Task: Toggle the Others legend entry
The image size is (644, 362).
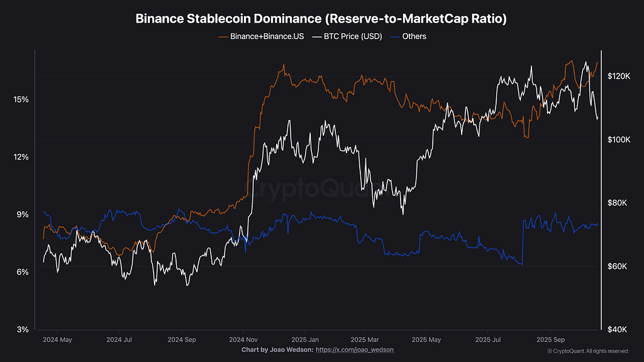Action: click(x=408, y=36)
